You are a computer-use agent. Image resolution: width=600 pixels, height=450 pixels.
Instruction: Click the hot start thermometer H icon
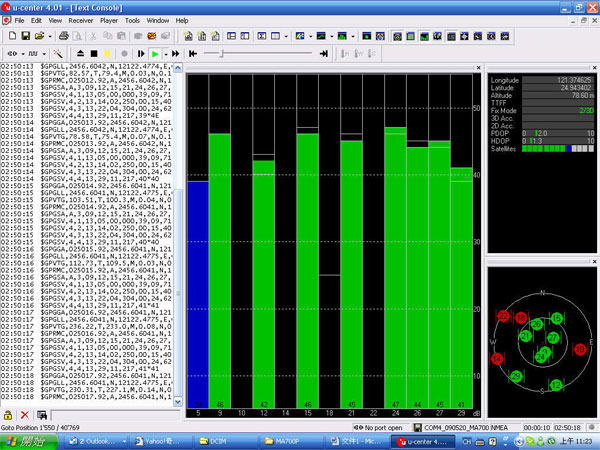[x=345, y=54]
